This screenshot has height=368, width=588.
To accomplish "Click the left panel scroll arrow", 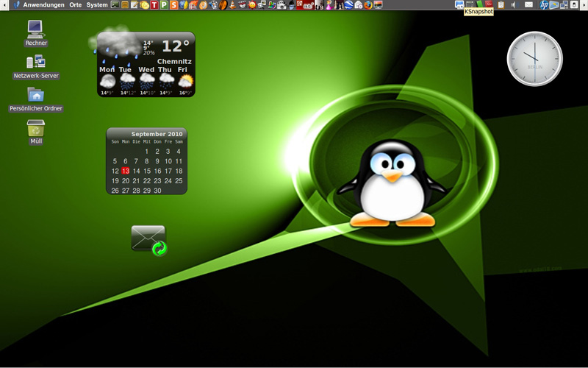I will (4, 5).
